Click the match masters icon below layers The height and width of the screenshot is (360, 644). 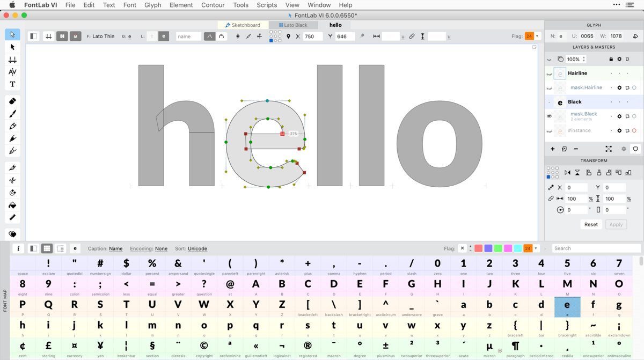[609, 149]
